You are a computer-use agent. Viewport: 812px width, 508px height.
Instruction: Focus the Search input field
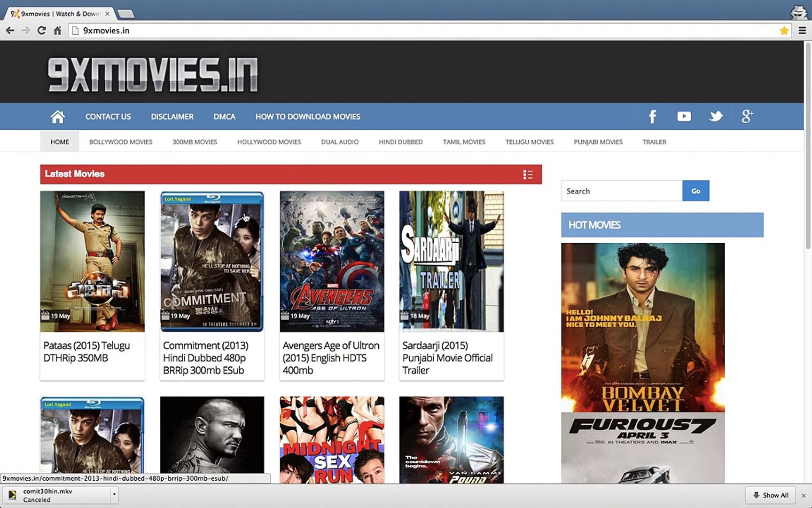point(622,191)
